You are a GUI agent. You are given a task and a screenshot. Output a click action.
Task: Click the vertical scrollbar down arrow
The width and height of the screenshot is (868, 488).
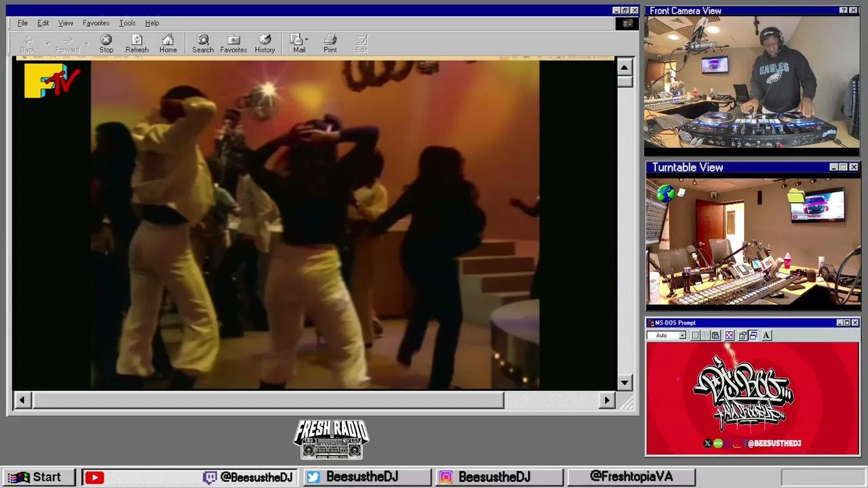[625, 383]
